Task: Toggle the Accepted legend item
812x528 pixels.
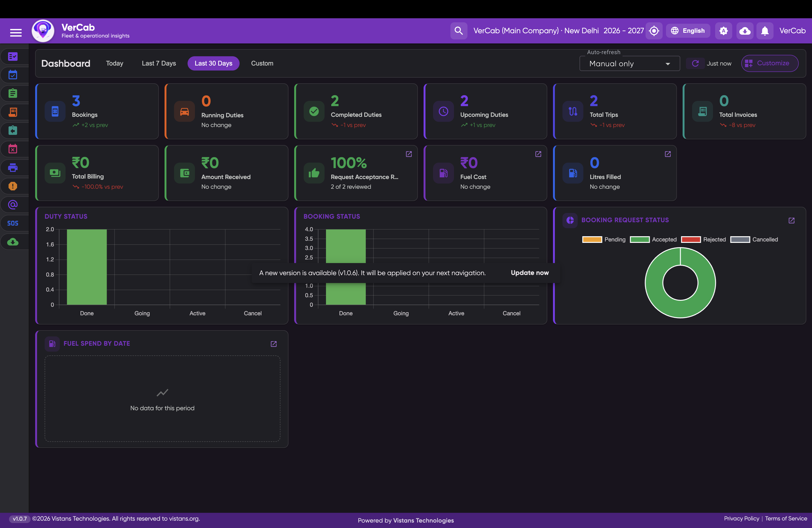Action: pyautogui.click(x=653, y=240)
